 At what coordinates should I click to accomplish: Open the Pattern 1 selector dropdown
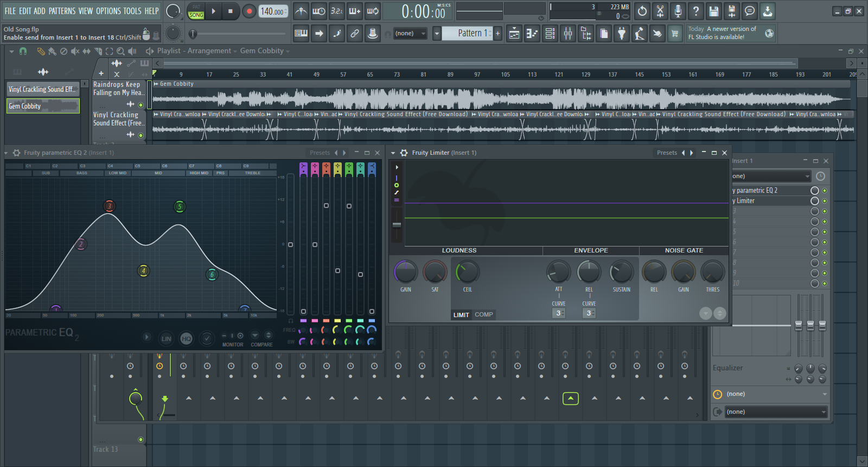click(x=437, y=34)
